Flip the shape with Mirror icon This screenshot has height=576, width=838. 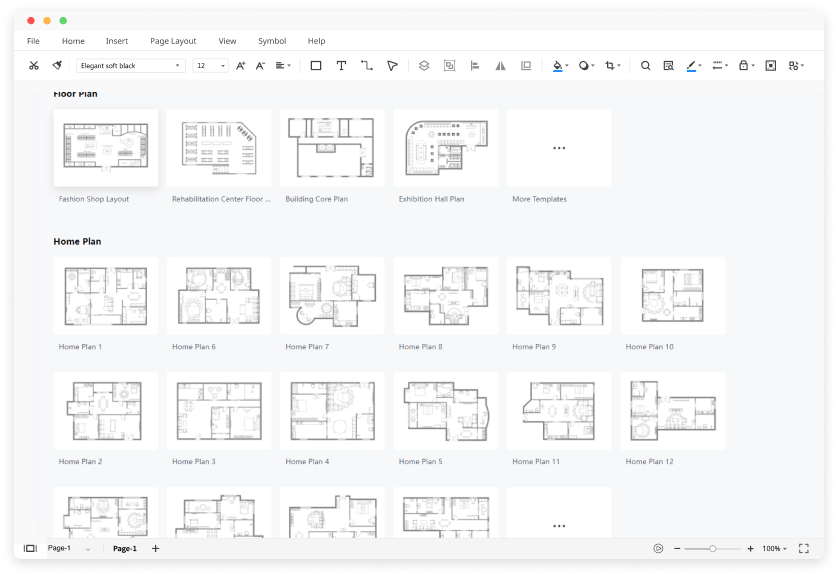(x=500, y=65)
